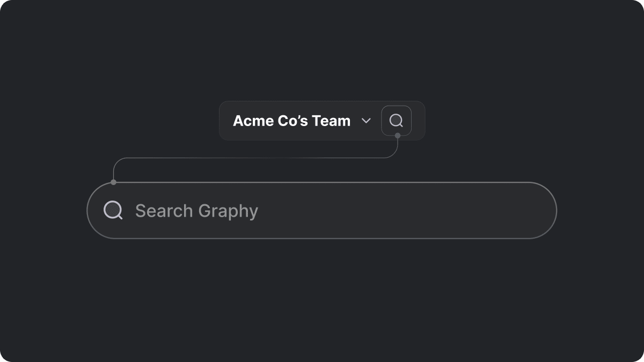Open search using the rounded square magnifier button
The height and width of the screenshot is (362, 644).
396,121
